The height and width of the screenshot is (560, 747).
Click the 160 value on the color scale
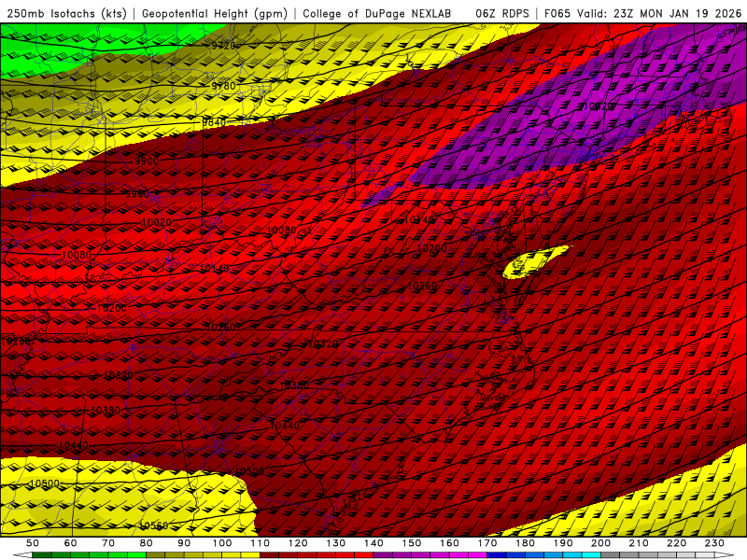pyautogui.click(x=449, y=543)
